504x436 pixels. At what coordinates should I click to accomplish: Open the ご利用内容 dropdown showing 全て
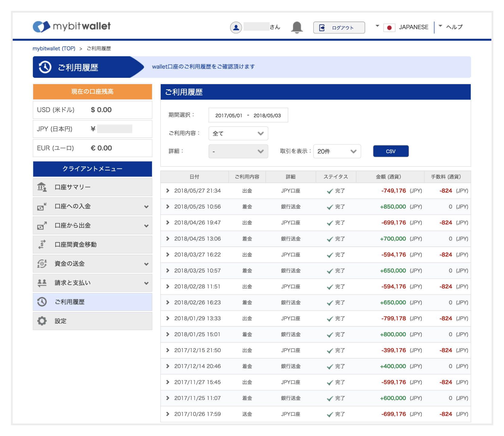pos(238,134)
